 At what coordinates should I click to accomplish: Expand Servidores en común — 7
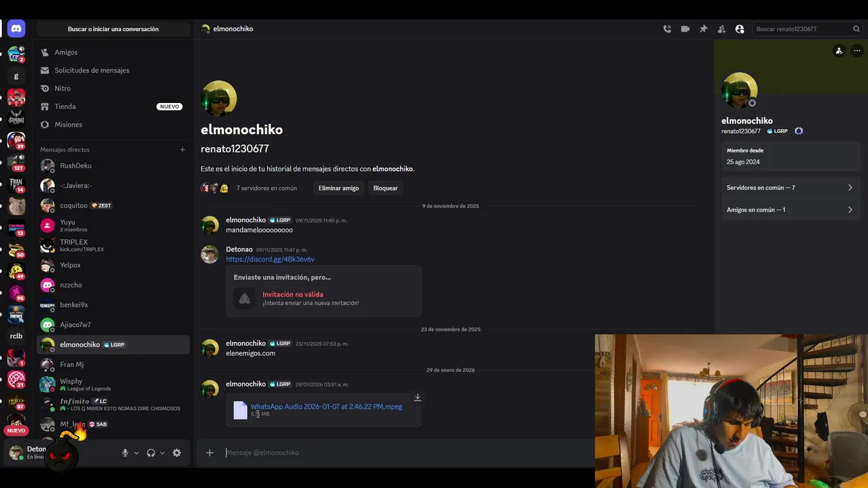(790, 188)
